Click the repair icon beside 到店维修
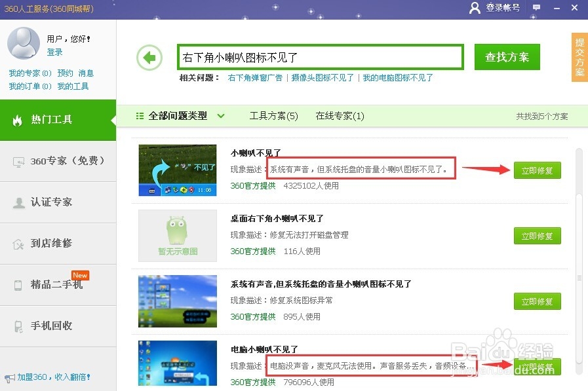 [18, 244]
